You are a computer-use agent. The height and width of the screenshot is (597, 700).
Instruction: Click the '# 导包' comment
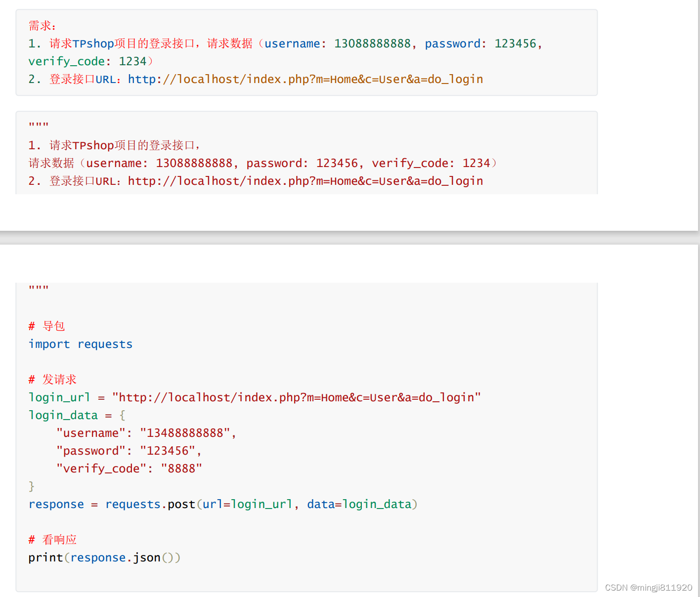pos(46,326)
